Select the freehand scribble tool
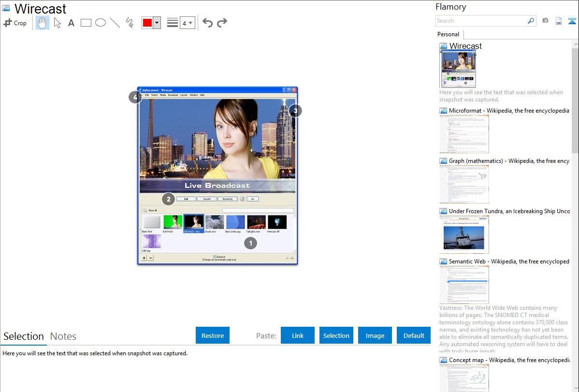The image size is (579, 392). tap(130, 23)
